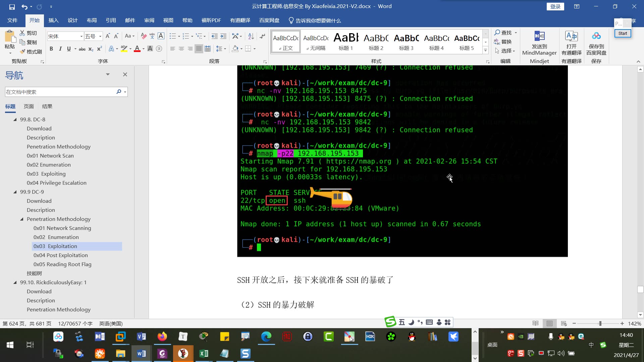The width and height of the screenshot is (644, 362).
Task: Toggle italic formatting
Action: pos(60,49)
